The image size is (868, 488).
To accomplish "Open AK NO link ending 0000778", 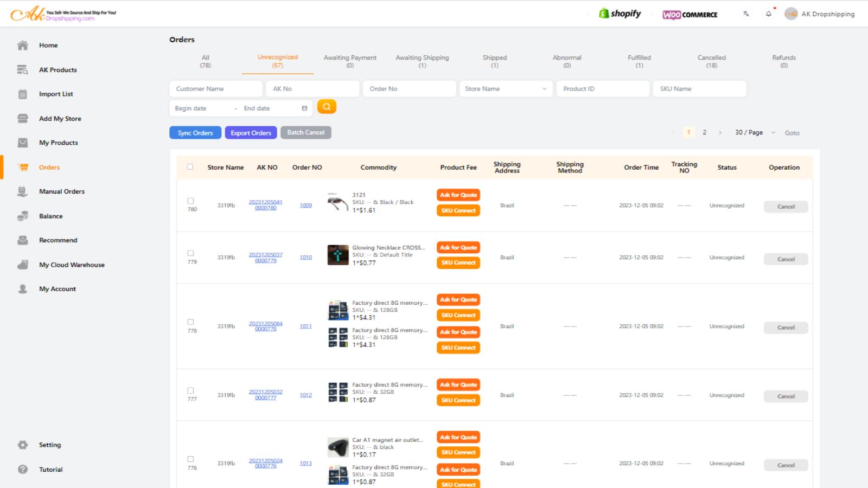I will 266,326.
